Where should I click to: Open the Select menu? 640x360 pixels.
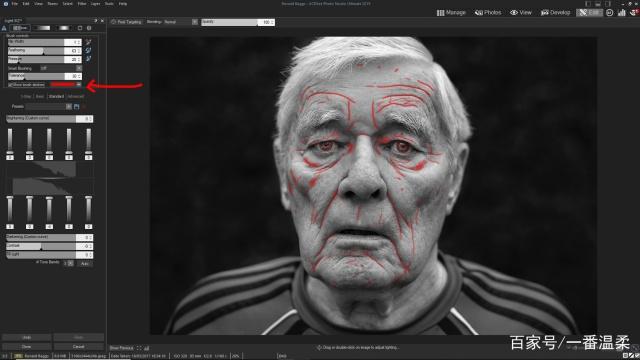[x=67, y=4]
